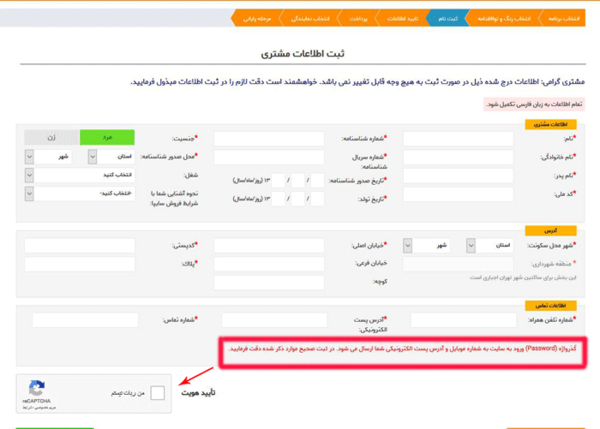Image resolution: width=600 pixels, height=429 pixels.
Task: Focus the خیابان اصلی input field
Action: (269, 245)
